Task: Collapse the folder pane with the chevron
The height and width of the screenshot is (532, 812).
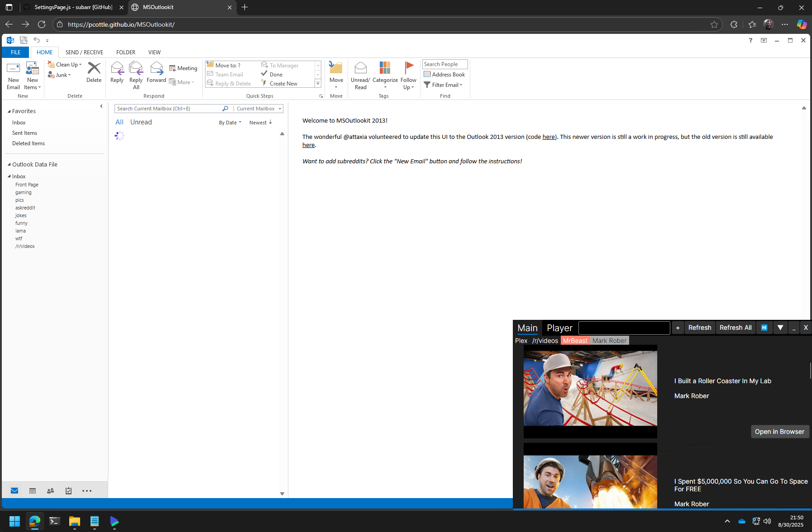Action: [101, 106]
